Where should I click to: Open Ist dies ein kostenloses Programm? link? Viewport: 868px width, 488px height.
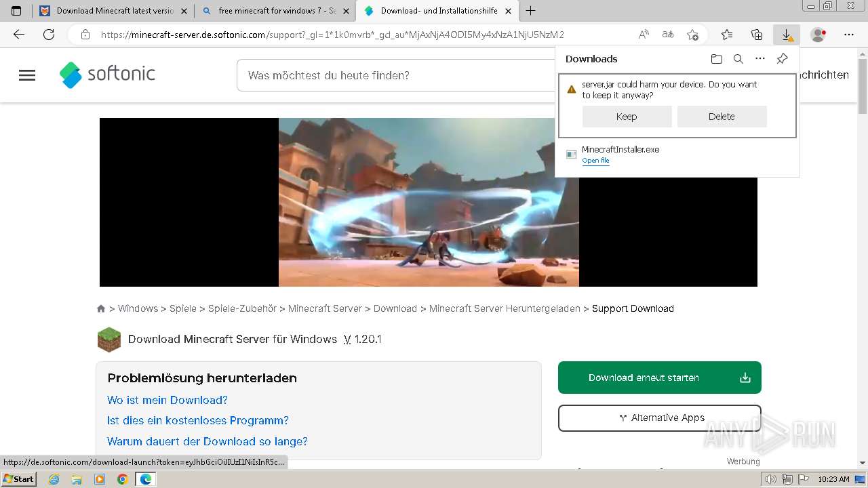198,420
